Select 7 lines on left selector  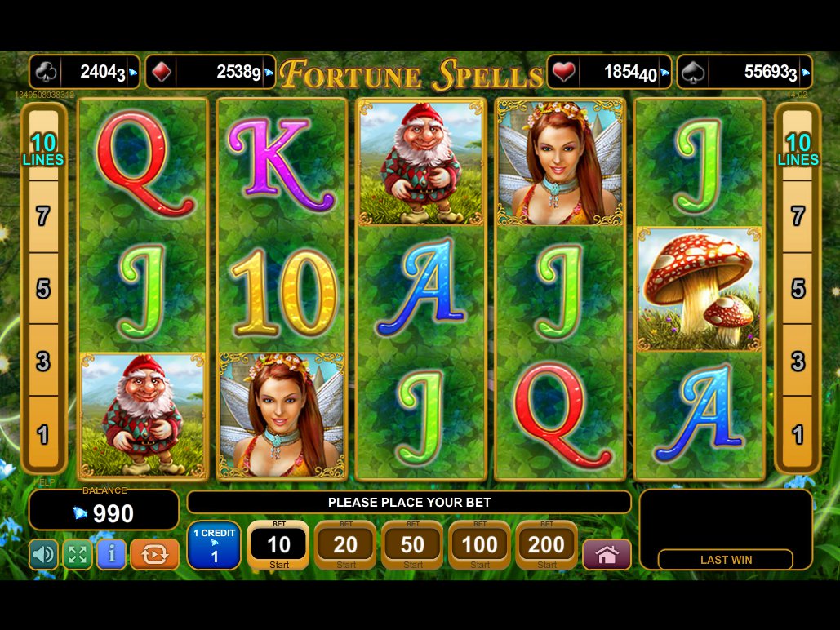pos(43,216)
